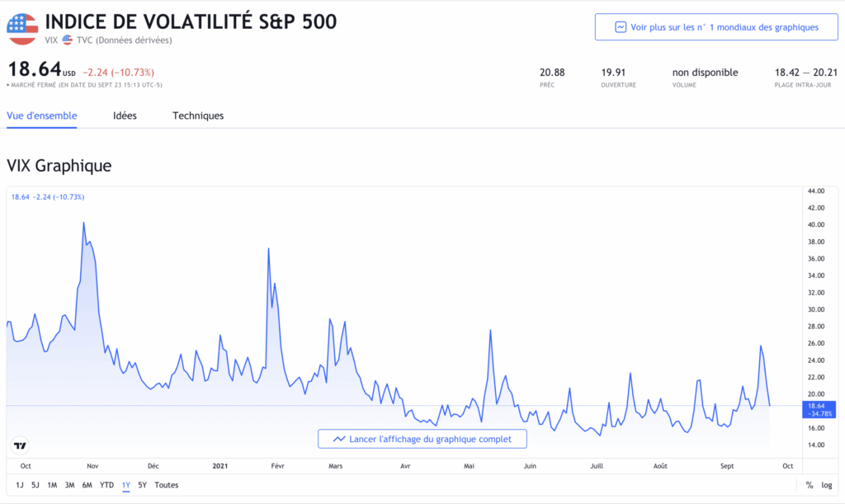
Task: Open the Idées tab
Action: point(125,115)
